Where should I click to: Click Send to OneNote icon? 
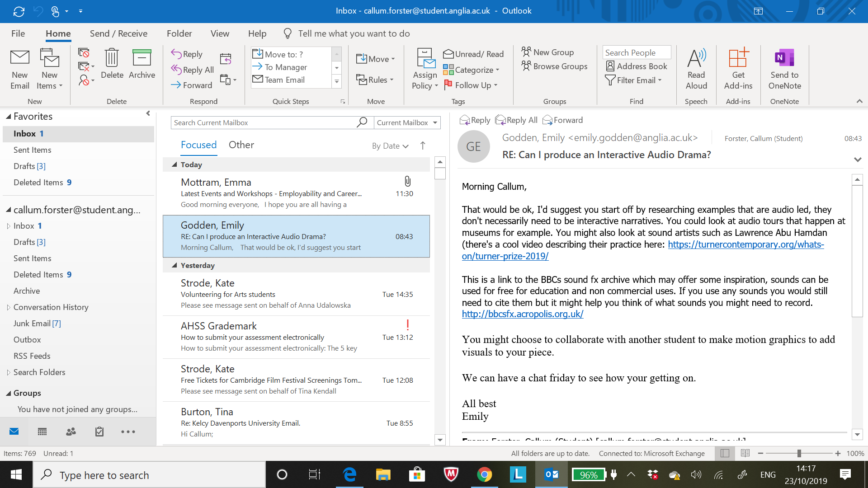click(784, 59)
